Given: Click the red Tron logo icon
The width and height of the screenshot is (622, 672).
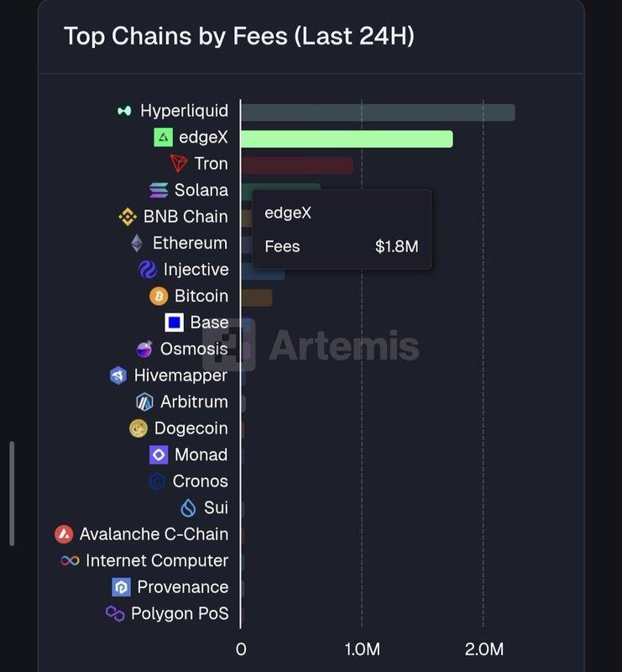Looking at the screenshot, I should (x=178, y=164).
